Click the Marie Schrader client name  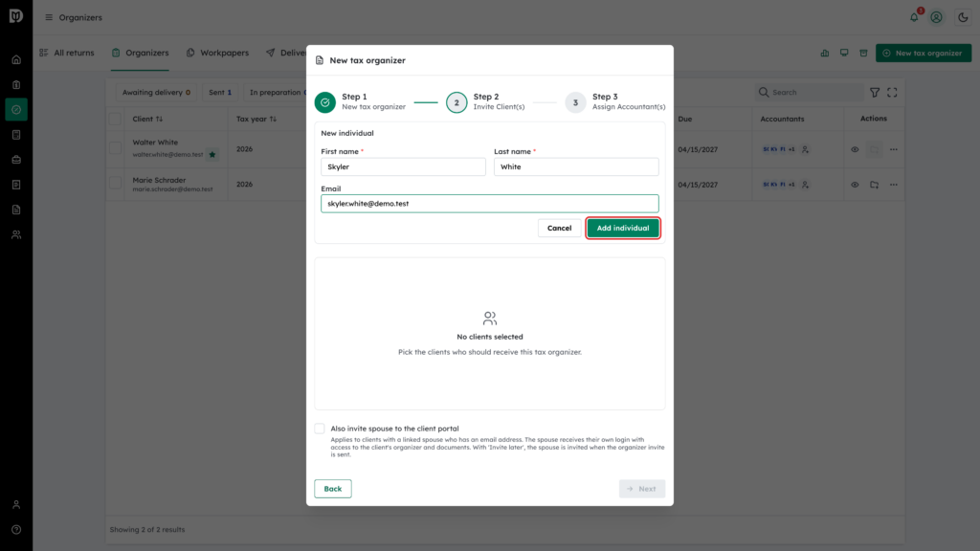pos(159,180)
